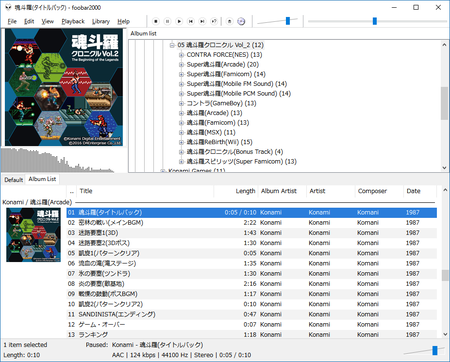Sort by the Title column header
The width and height of the screenshot is (450, 362).
point(145,191)
